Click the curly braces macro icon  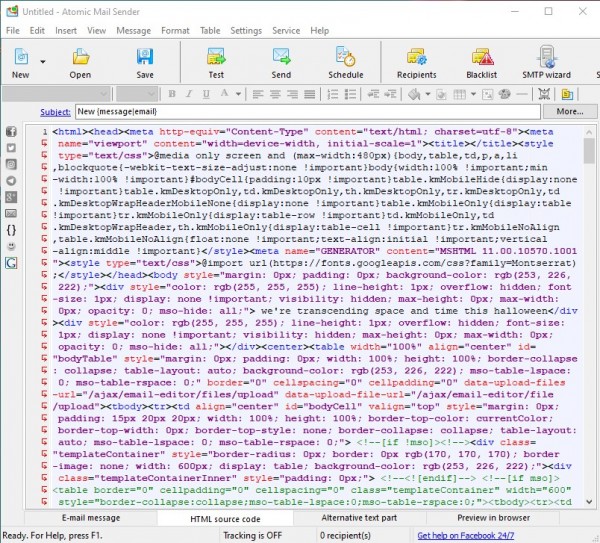[11, 230]
